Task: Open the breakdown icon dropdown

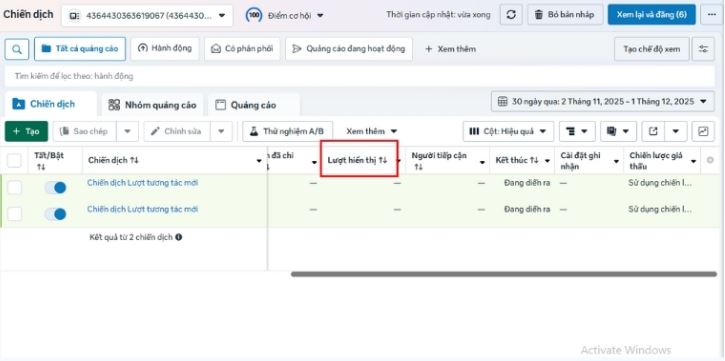Action: pos(577,131)
